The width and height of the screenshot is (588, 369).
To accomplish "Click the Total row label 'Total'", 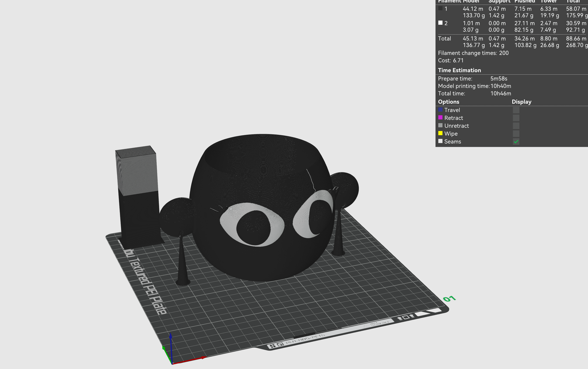I will point(444,38).
